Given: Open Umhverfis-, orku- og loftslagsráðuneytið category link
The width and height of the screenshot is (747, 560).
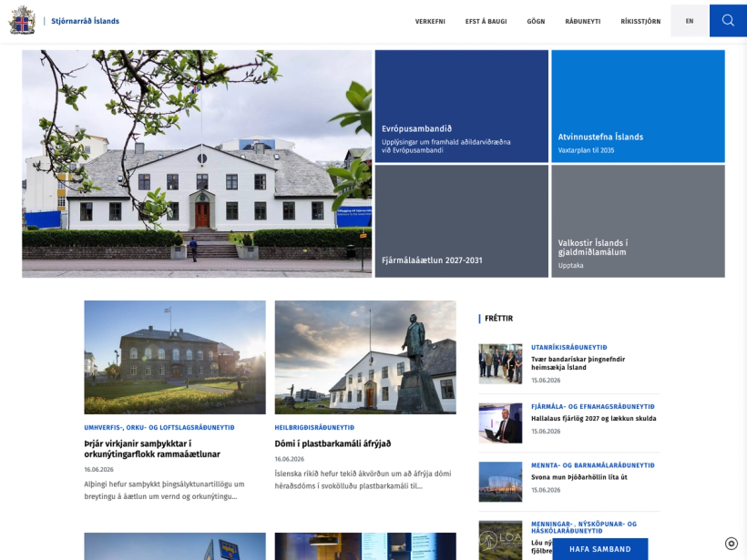Looking at the screenshot, I should coord(159,428).
